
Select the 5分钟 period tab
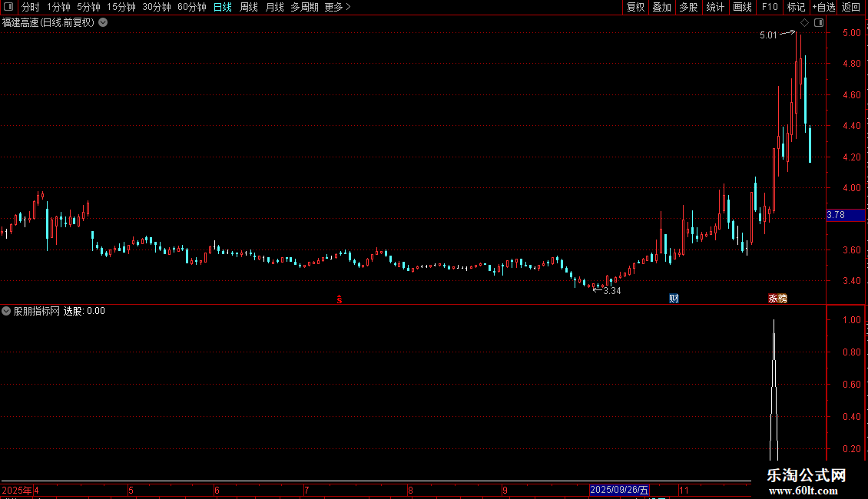(88, 7)
